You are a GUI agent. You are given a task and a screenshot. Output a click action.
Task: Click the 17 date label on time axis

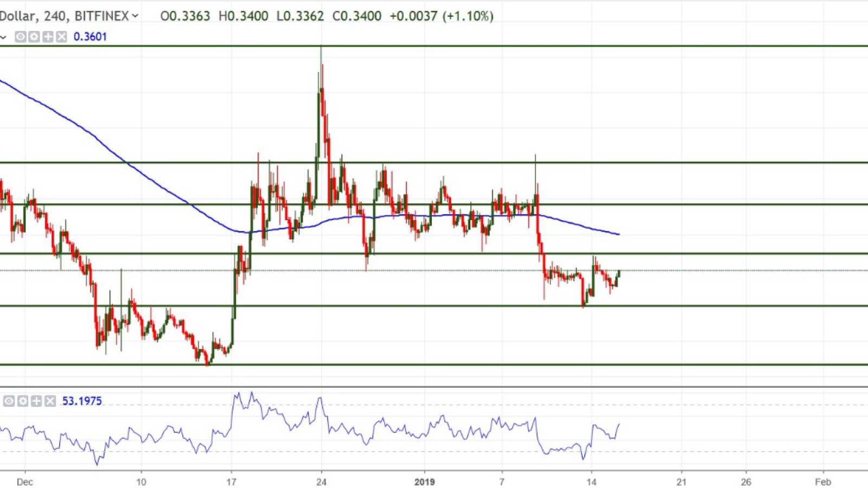click(231, 482)
